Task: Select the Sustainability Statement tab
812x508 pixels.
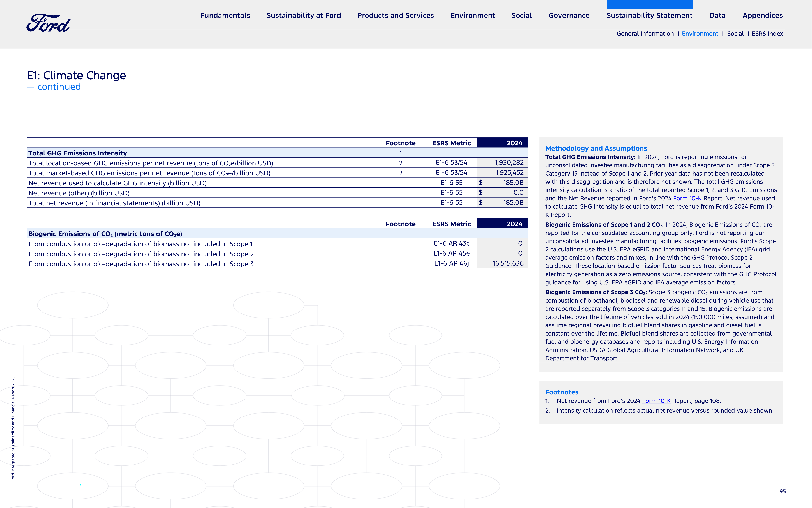Action: pos(650,15)
